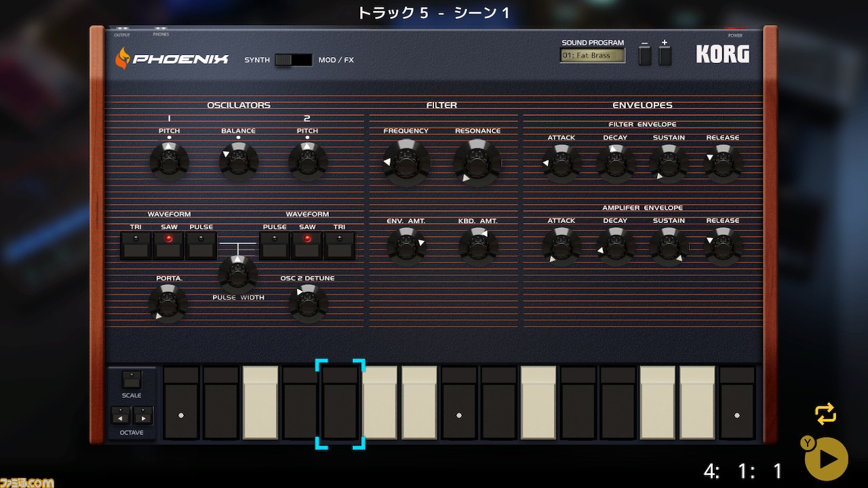
Task: Select PULSE waveform for oscillator 1
Action: tap(201, 245)
